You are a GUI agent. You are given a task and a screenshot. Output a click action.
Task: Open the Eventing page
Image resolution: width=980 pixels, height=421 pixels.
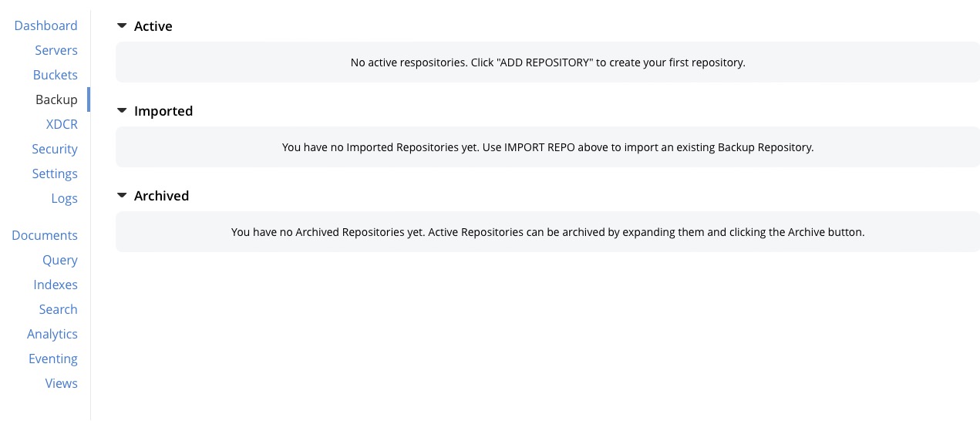click(x=53, y=359)
